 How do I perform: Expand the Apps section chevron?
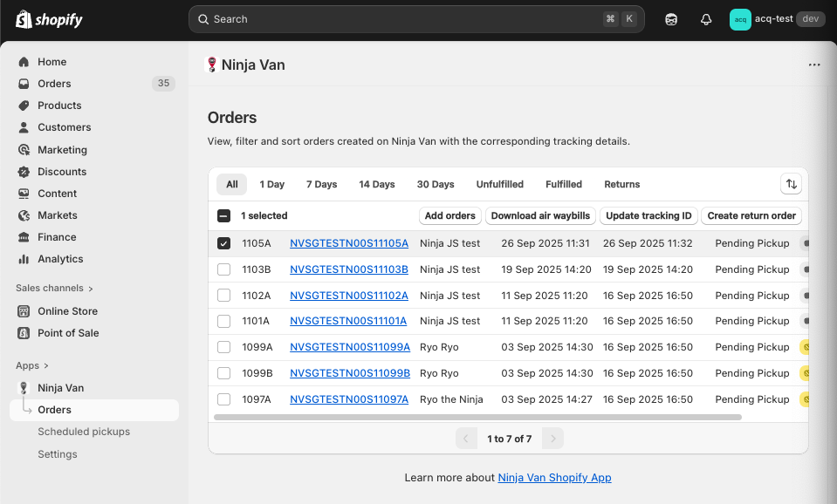point(46,366)
